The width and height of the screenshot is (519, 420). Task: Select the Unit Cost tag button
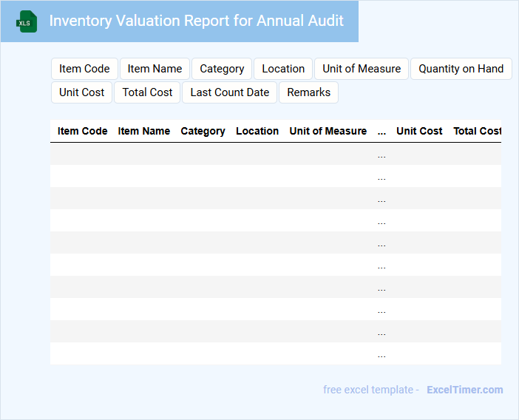click(x=82, y=92)
